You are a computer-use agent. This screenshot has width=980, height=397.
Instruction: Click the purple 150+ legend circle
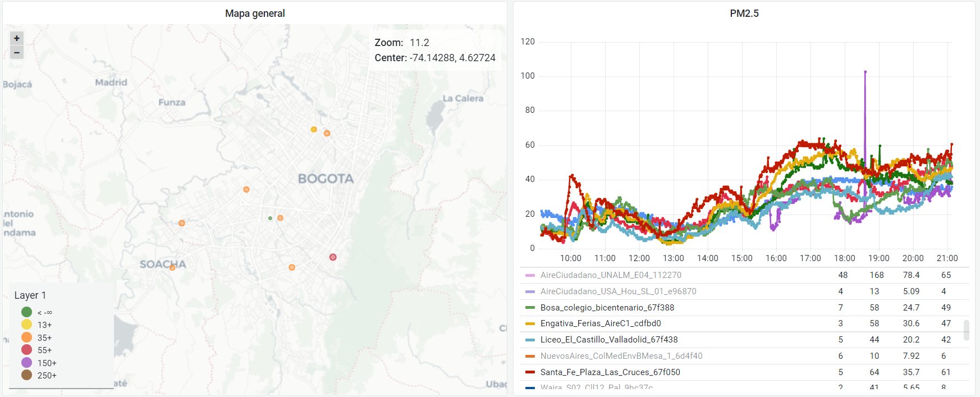(x=26, y=363)
